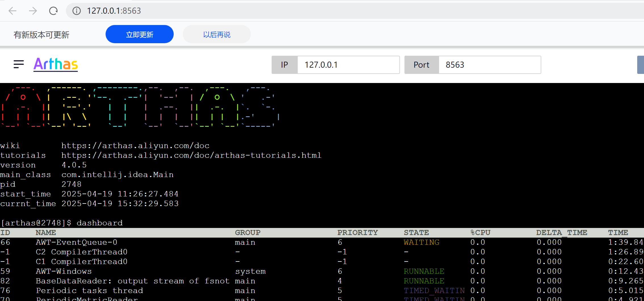This screenshot has width=644, height=301.
Task: Click the dashboard command at the prompt
Action: click(100, 223)
